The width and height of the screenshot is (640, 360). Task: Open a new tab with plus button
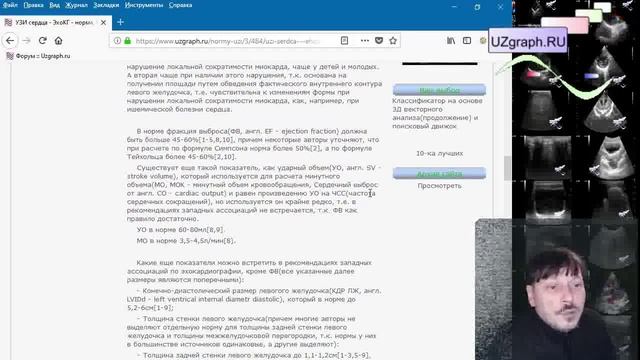point(120,22)
